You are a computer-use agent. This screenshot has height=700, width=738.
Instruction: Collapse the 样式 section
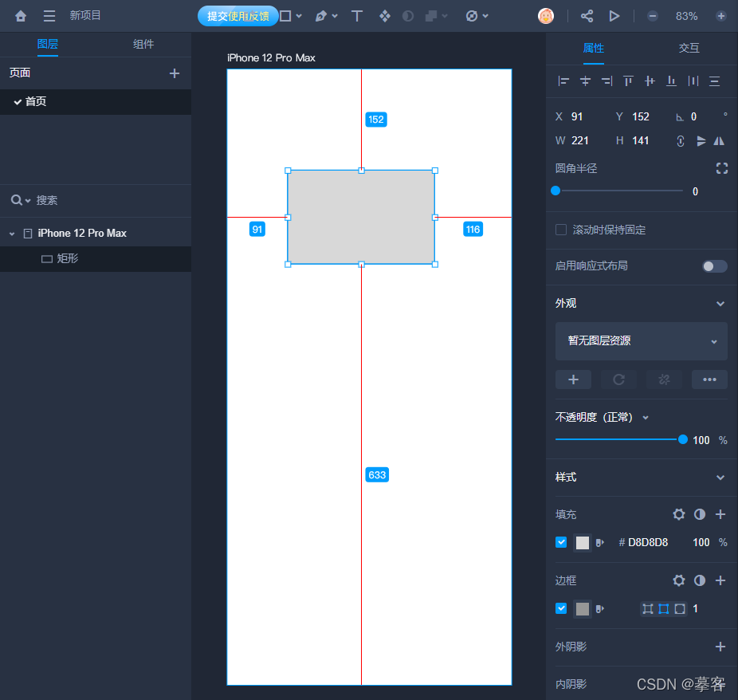(720, 478)
